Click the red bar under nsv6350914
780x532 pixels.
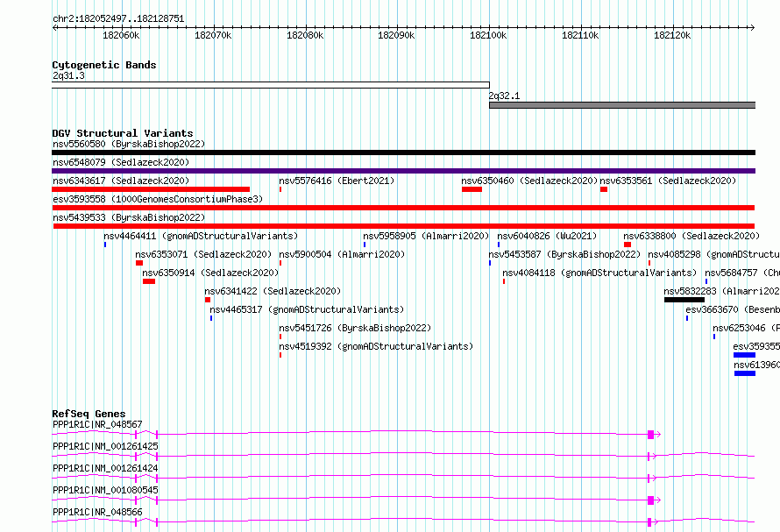click(149, 281)
